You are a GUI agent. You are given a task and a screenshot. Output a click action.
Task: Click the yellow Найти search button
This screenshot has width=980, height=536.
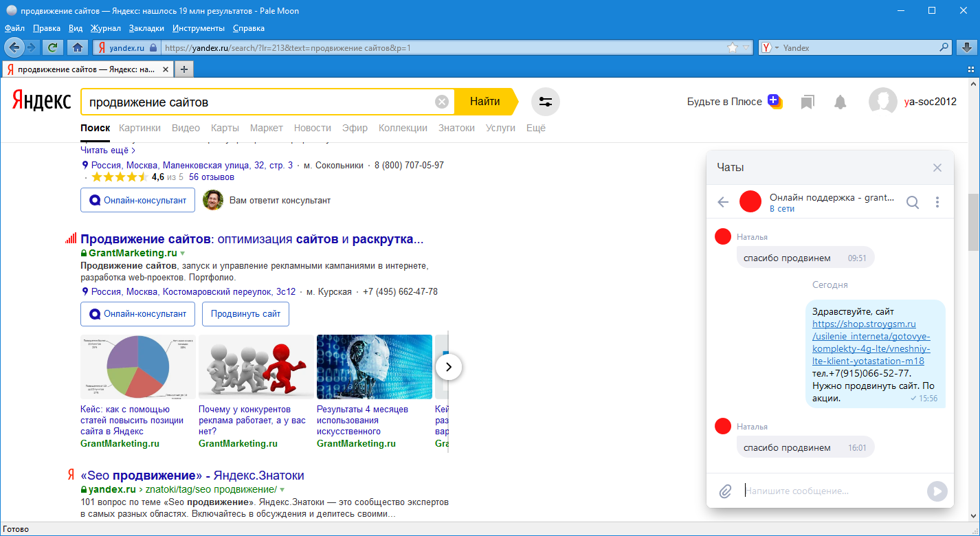pos(485,102)
